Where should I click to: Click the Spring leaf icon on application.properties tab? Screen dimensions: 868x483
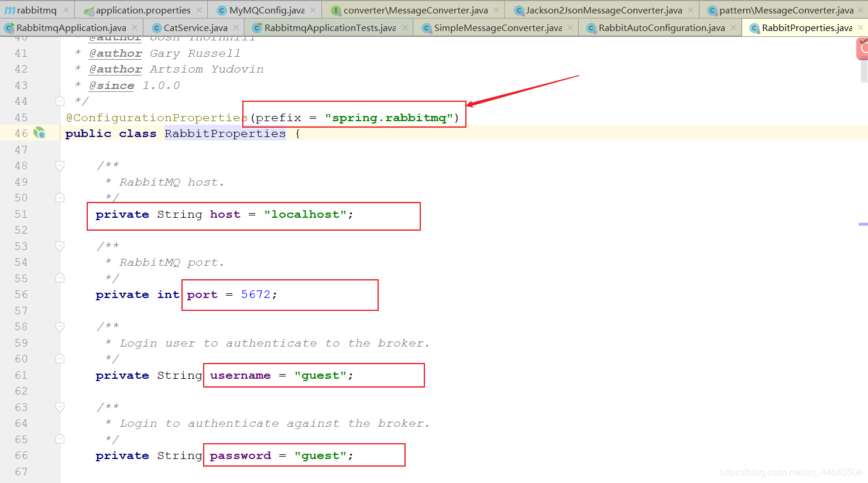click(x=88, y=11)
